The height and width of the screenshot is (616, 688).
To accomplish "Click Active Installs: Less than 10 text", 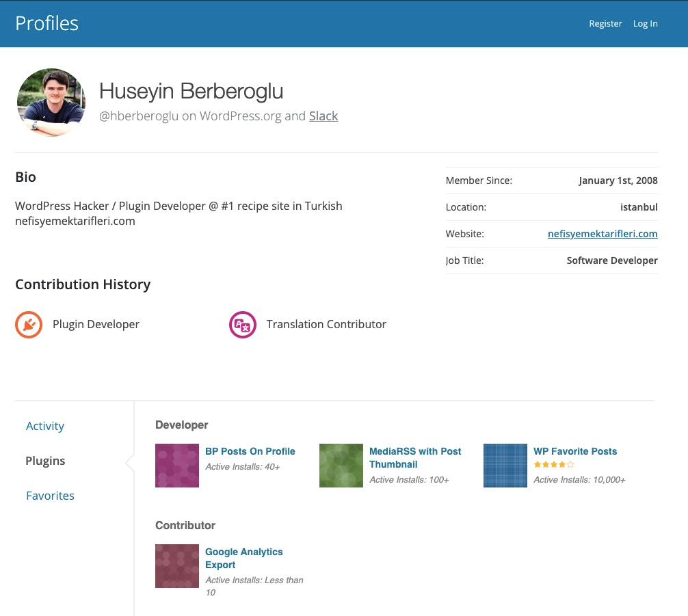I will click(254, 586).
